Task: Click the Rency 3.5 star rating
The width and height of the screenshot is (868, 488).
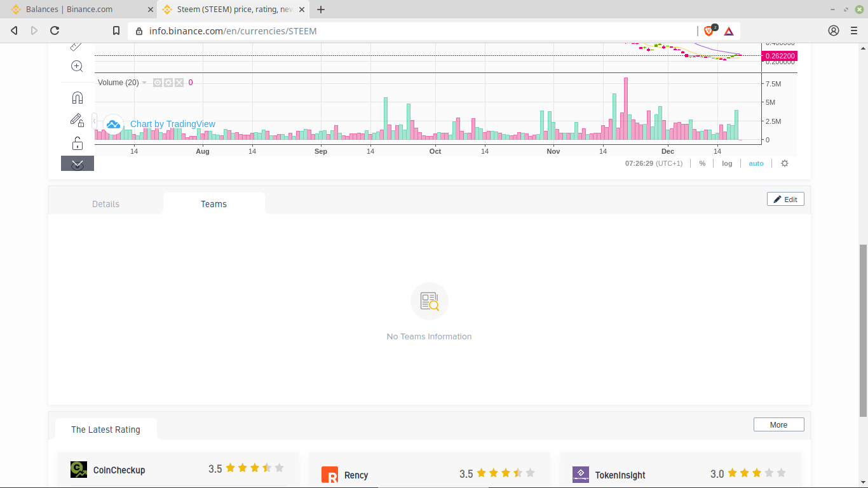Action: click(506, 473)
